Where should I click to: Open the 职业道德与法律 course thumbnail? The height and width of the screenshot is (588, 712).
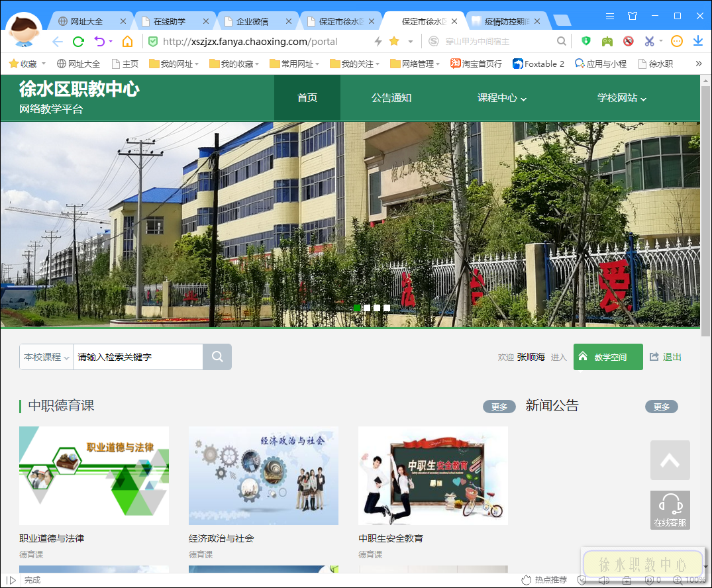(x=93, y=475)
